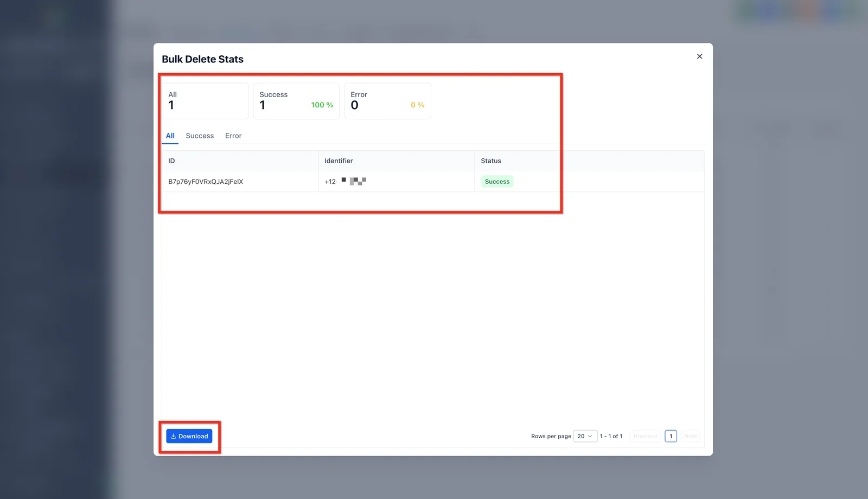Viewport: 868px width, 499px height.
Task: Click the Bulk Delete Stats title
Action: point(202,59)
